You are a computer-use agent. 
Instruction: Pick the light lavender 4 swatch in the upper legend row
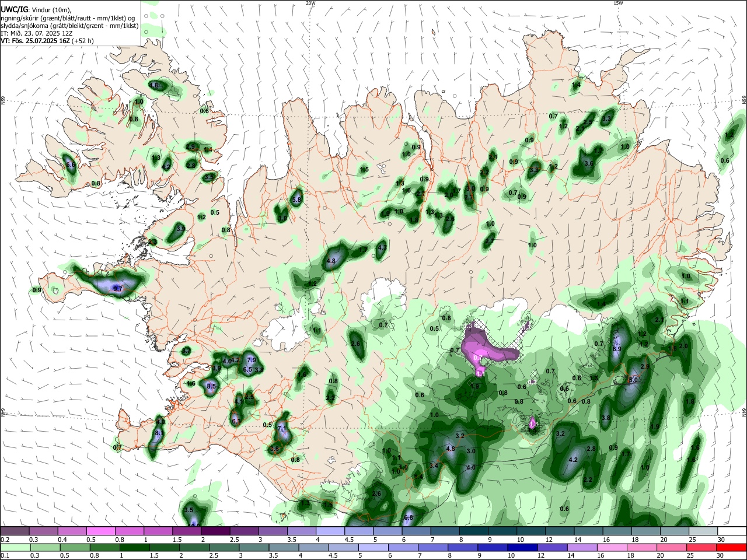point(330,531)
